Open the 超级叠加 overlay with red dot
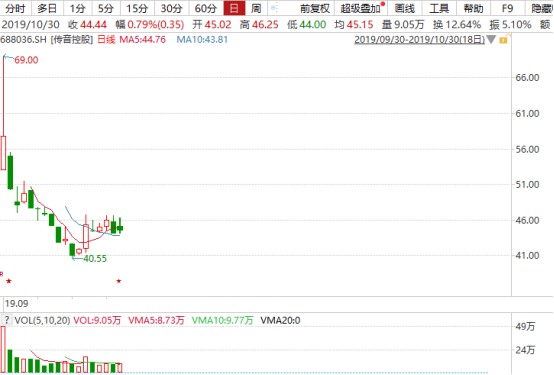554x375 pixels. tap(361, 8)
